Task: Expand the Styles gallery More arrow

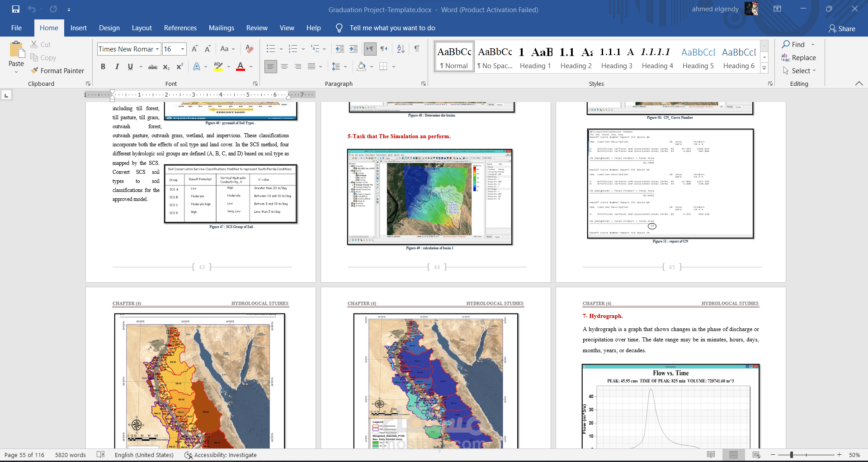Action: click(764, 69)
